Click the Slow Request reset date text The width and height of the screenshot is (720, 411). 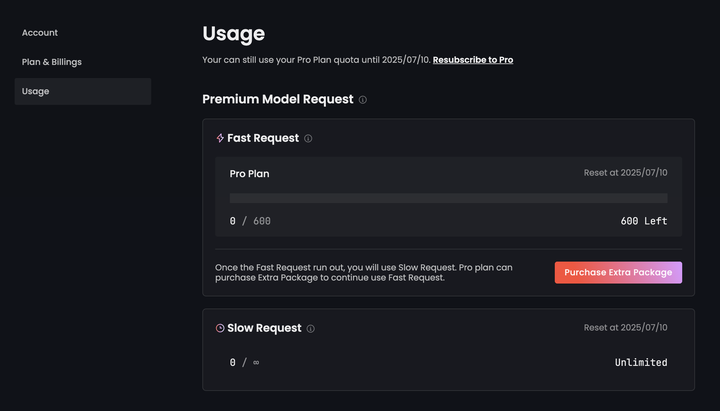click(625, 328)
